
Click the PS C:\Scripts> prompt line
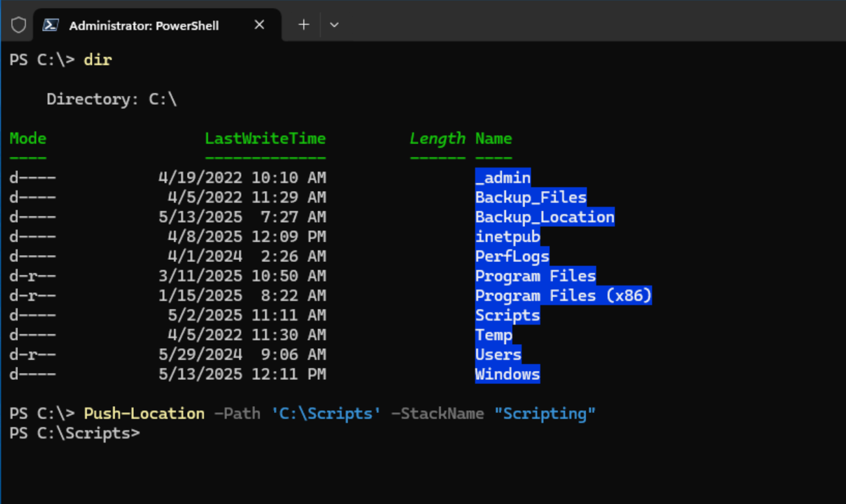75,433
